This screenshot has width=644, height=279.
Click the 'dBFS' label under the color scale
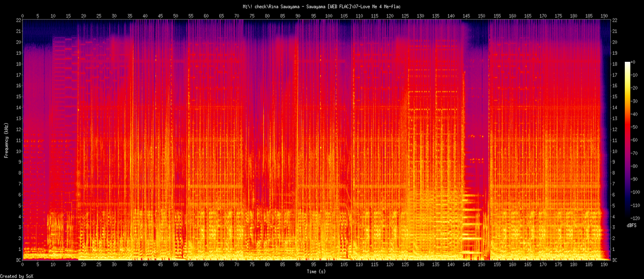point(631,226)
